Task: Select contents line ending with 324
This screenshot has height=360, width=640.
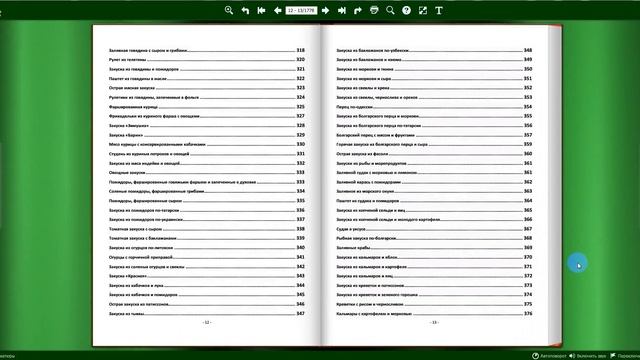Action: 207,97
